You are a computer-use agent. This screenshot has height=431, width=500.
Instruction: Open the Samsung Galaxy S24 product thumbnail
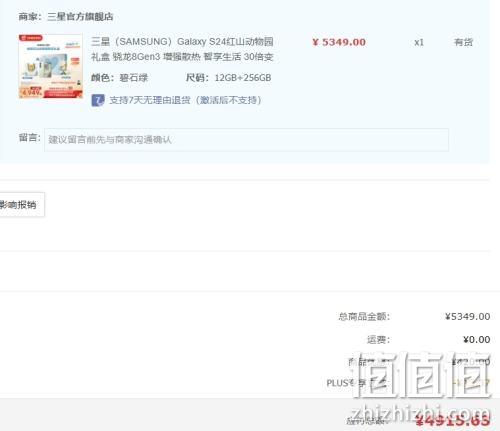51,66
